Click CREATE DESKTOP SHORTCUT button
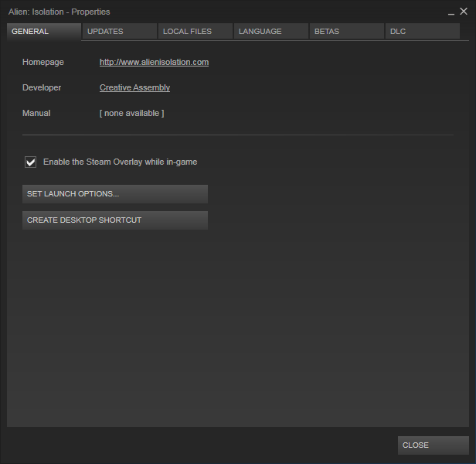Viewport: 476px width, 464px height. coord(115,220)
